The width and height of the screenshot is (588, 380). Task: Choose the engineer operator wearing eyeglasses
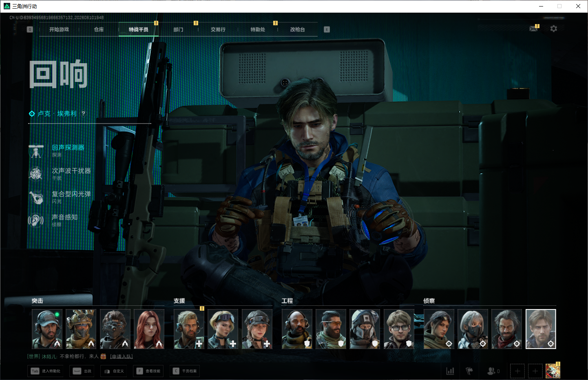[x=399, y=329]
